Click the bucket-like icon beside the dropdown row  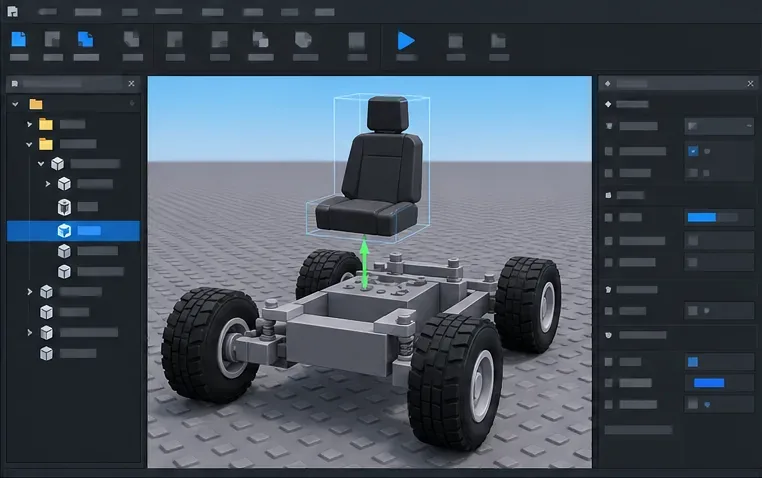[609, 126]
